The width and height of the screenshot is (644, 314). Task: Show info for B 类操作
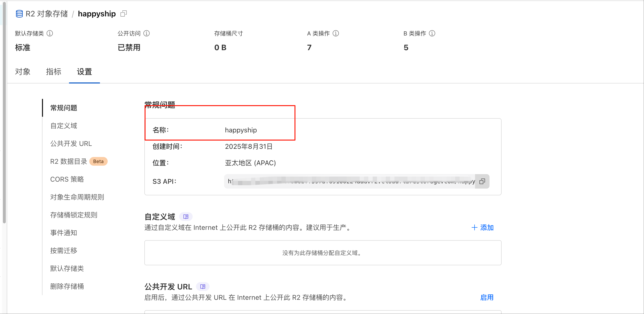point(432,33)
